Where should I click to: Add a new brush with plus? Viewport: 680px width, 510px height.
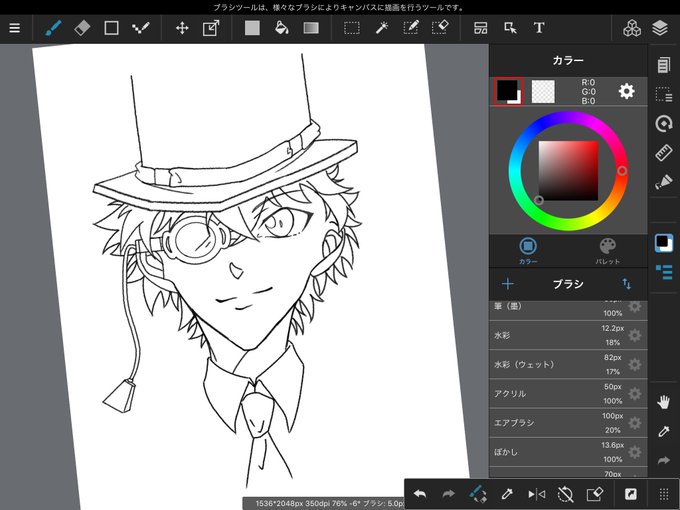tap(507, 284)
